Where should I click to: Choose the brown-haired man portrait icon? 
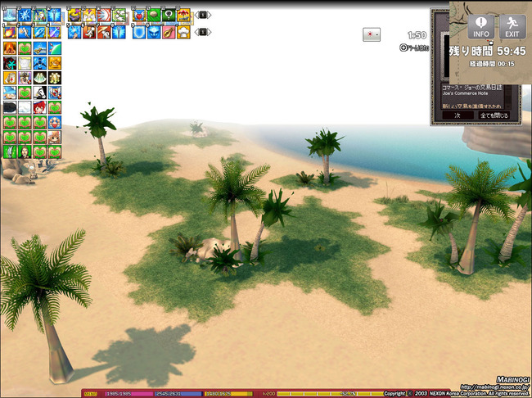[25, 152]
